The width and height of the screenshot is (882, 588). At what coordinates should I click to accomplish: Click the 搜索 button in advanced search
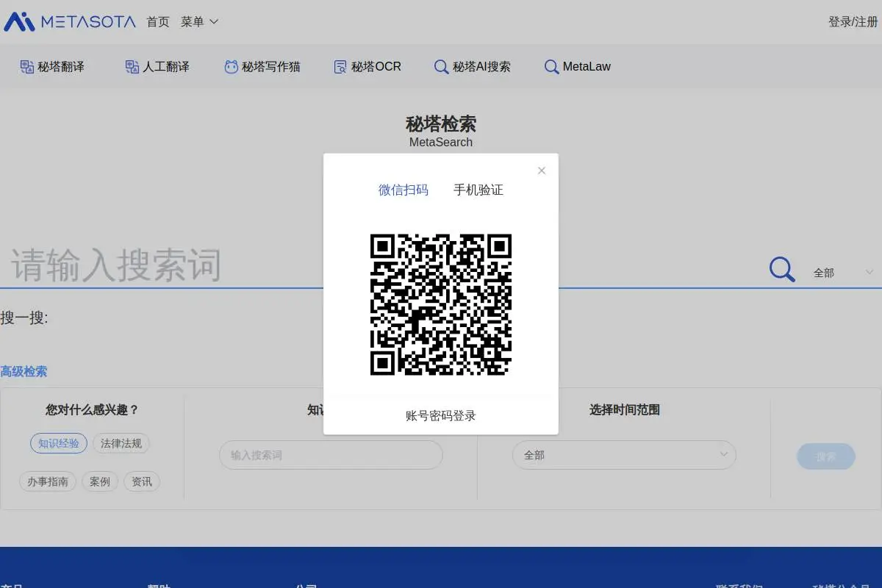[826, 456]
